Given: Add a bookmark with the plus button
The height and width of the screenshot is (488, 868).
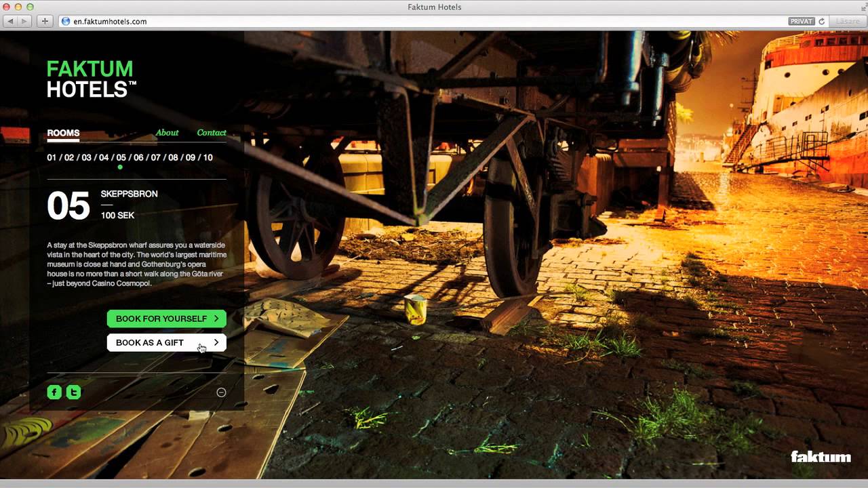Looking at the screenshot, I should [45, 21].
